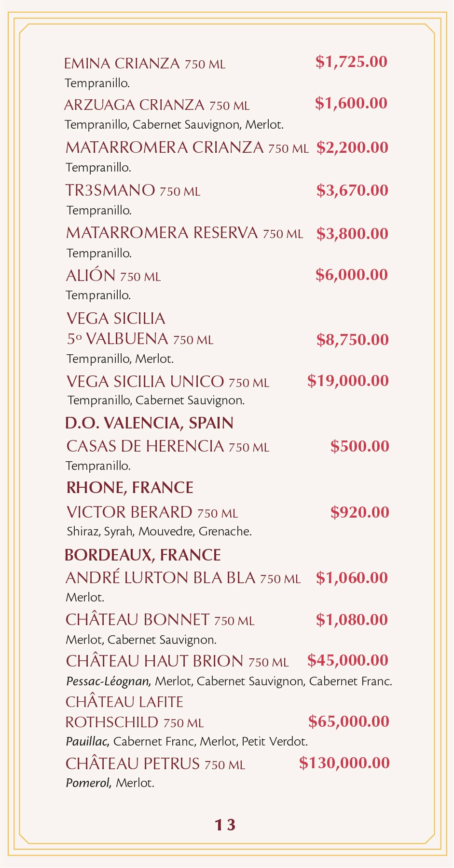Select Matarromera Crianza 750 ML title
The image size is (454, 868).
[x=187, y=147]
